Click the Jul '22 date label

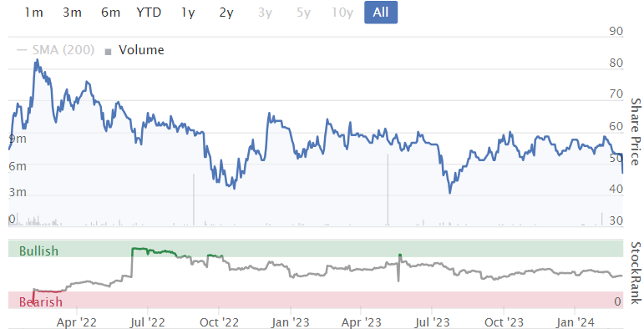(x=147, y=322)
